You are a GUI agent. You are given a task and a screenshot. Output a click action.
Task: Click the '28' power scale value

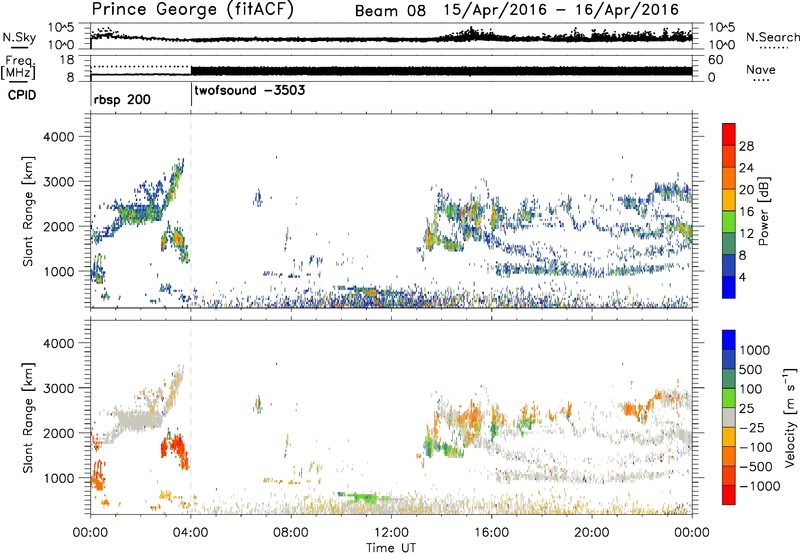(x=746, y=146)
